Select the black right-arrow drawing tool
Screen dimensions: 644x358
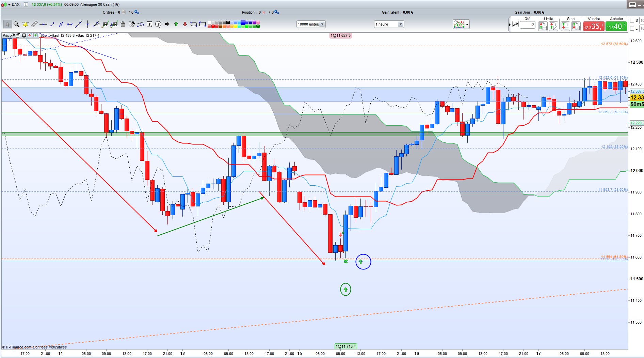167,24
